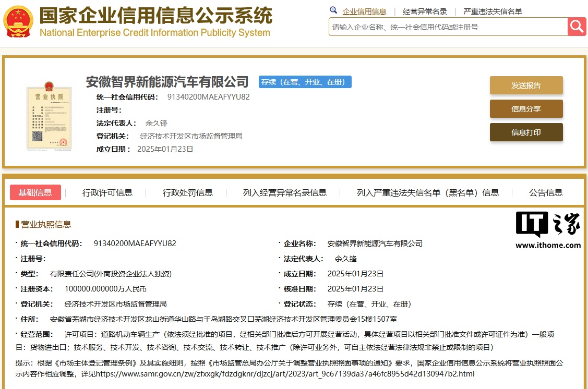Click the 信息分享 button
588x389 pixels.
(526, 109)
